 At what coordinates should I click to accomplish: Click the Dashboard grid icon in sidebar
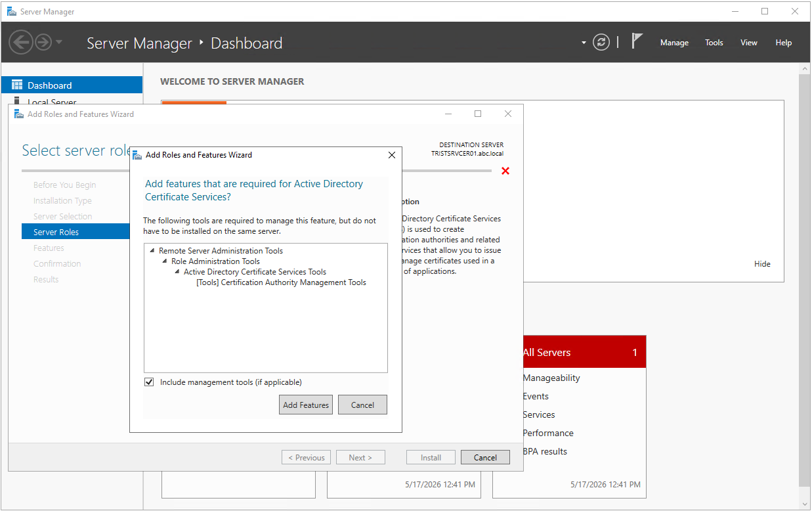[x=17, y=85]
